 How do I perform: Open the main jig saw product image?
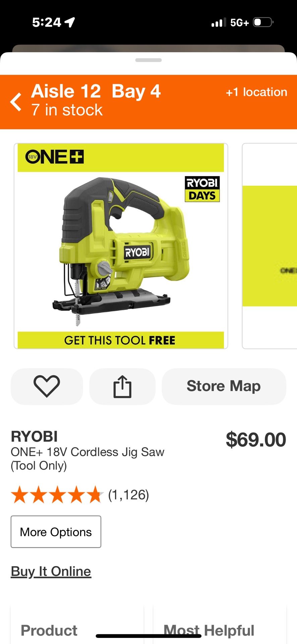point(121,246)
